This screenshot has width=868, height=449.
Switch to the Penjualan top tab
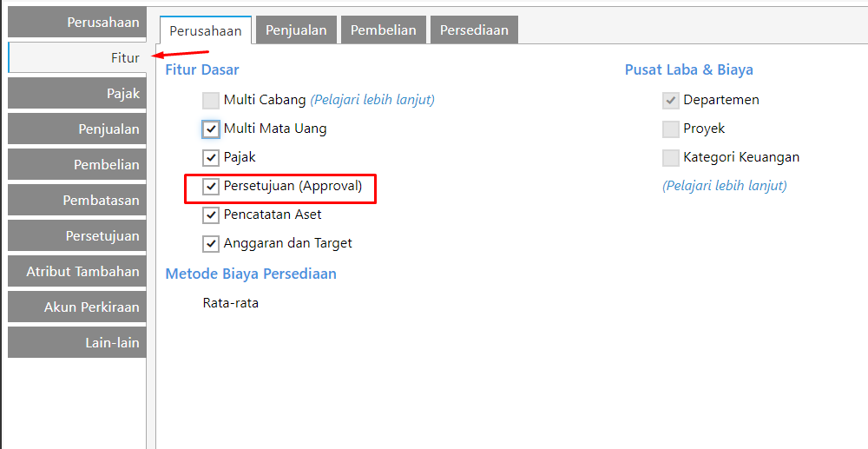click(x=296, y=30)
